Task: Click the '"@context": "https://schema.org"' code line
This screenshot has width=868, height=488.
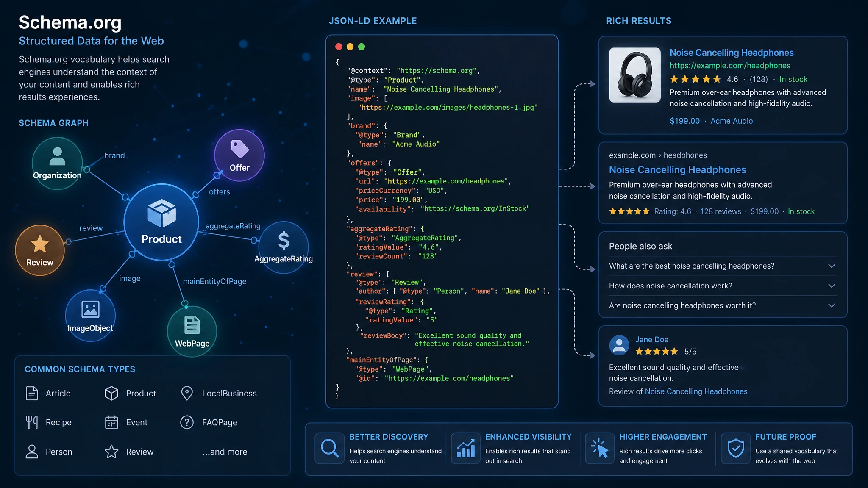Action: tap(413, 71)
